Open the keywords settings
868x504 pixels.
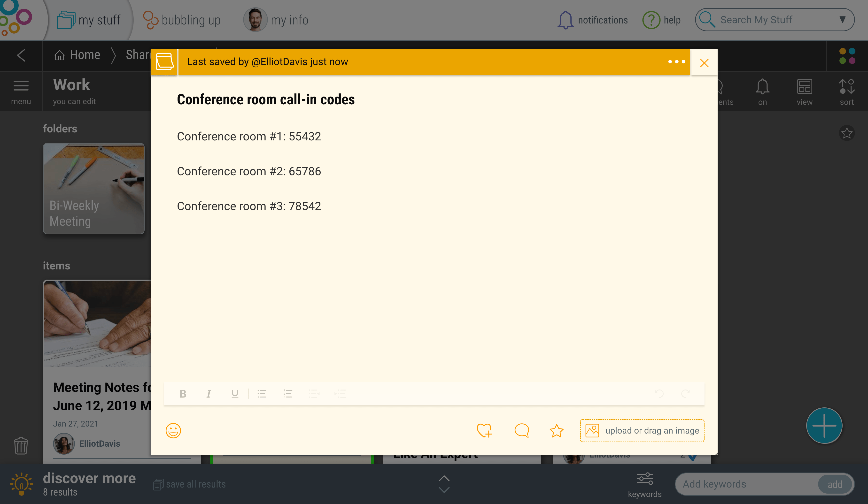pos(644,485)
